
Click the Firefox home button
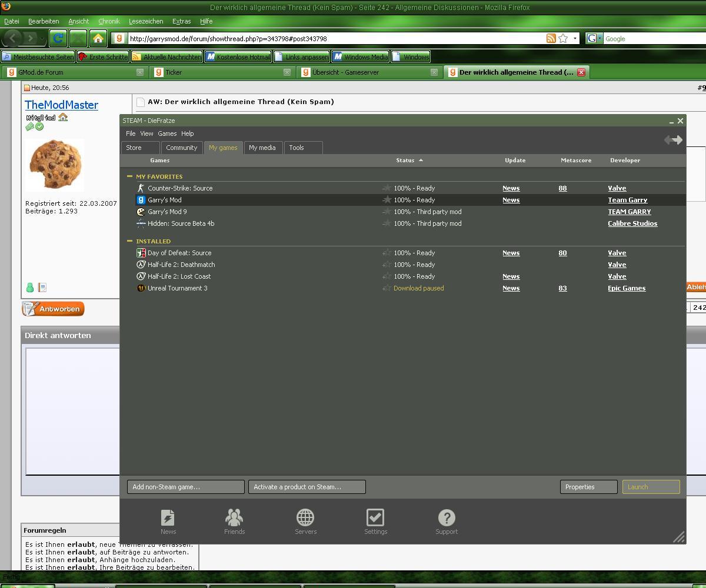98,39
